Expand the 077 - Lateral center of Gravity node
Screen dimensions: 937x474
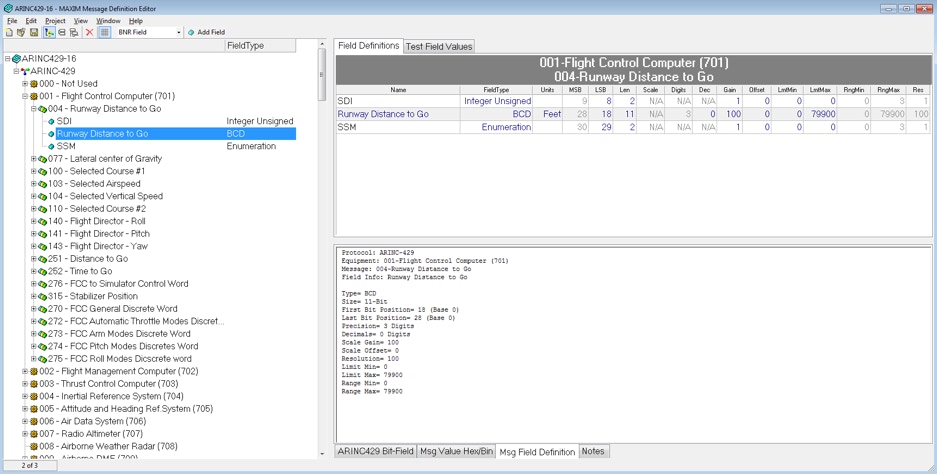pyautogui.click(x=34, y=159)
